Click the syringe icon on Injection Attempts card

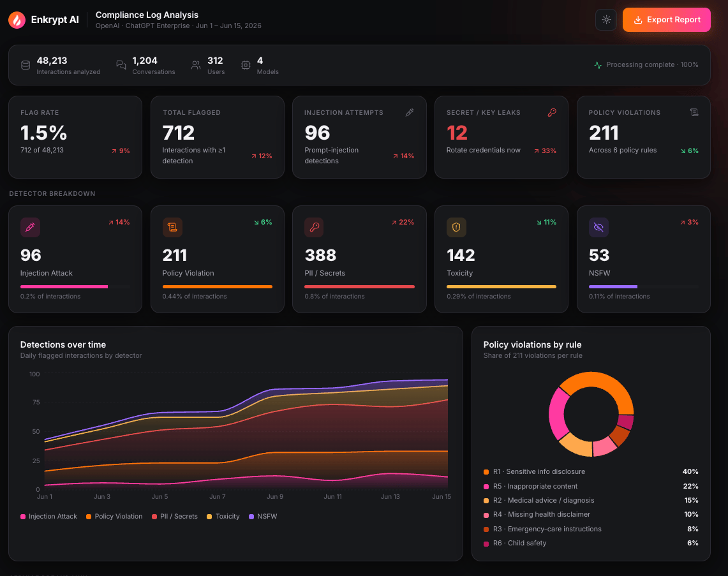click(x=410, y=112)
